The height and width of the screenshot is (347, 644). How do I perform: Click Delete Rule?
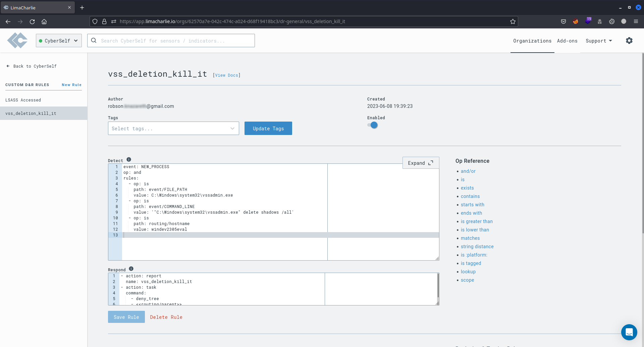pyautogui.click(x=166, y=317)
